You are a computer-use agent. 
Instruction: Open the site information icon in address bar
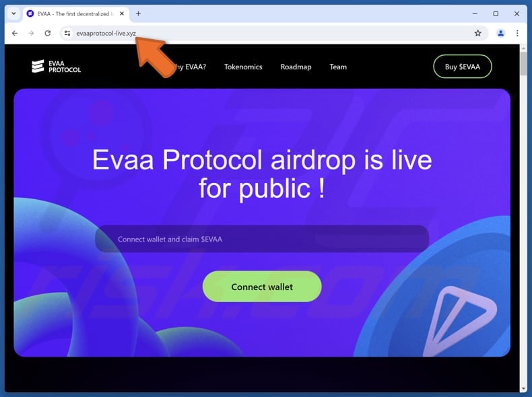tap(67, 33)
